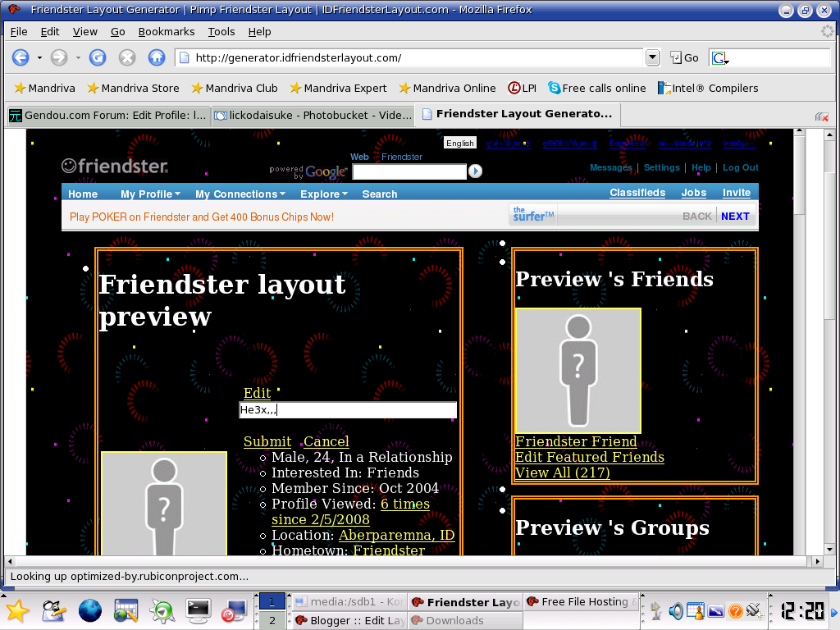Viewport: 840px width, 630px height.
Task: Focus the address bar URL field
Action: tap(410, 57)
